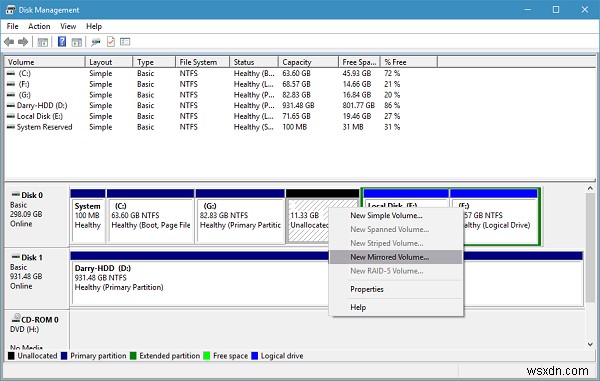Viewport: 600px width, 381px height.
Task: Click the view settings list toolbar icon
Action: click(x=125, y=42)
